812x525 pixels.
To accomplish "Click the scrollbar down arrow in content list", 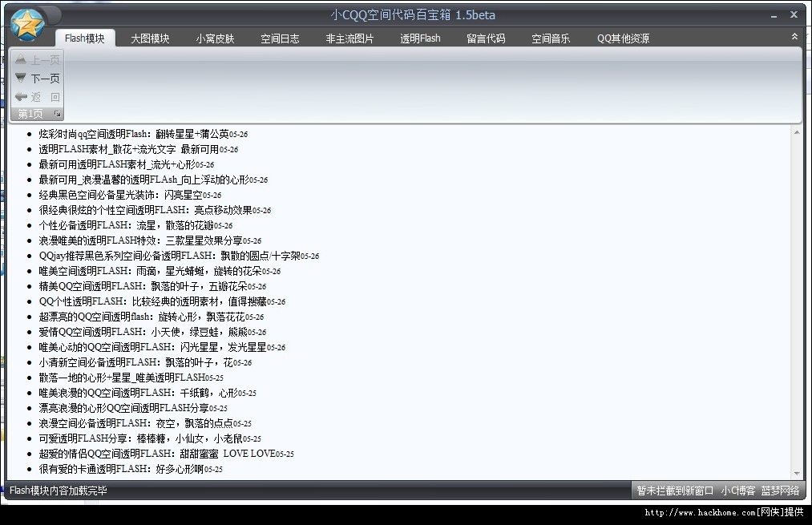I will pyautogui.click(x=797, y=473).
